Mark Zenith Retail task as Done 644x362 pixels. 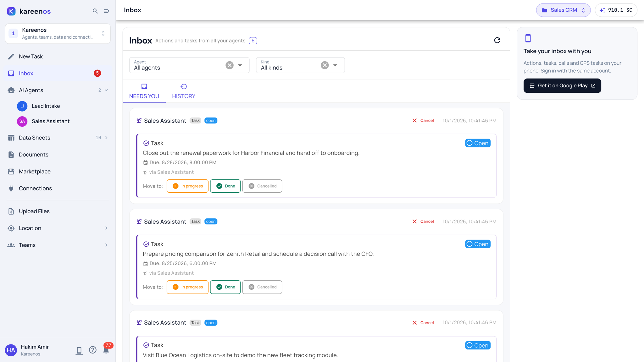click(x=225, y=287)
